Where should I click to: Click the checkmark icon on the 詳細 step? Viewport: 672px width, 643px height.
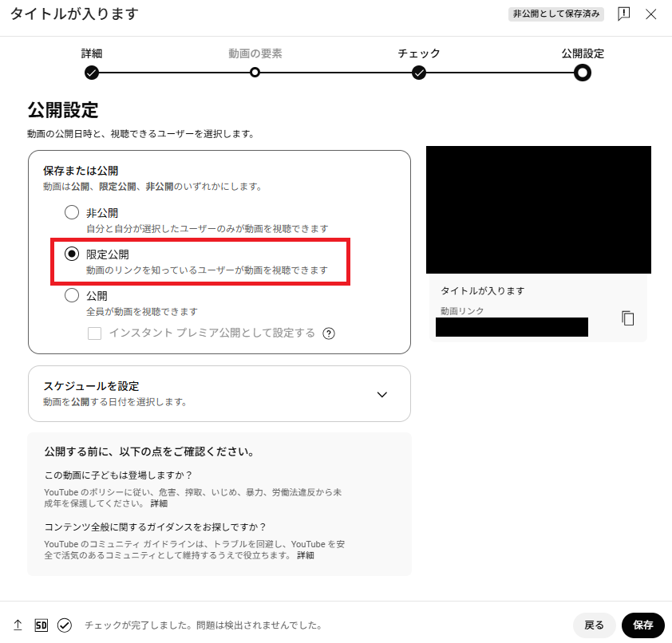pos(92,73)
